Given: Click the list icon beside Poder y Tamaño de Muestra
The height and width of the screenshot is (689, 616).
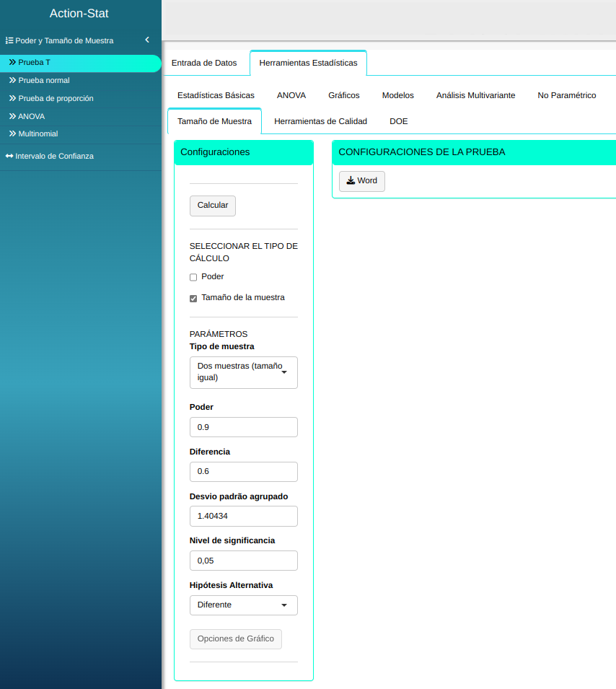Looking at the screenshot, I should 9,41.
